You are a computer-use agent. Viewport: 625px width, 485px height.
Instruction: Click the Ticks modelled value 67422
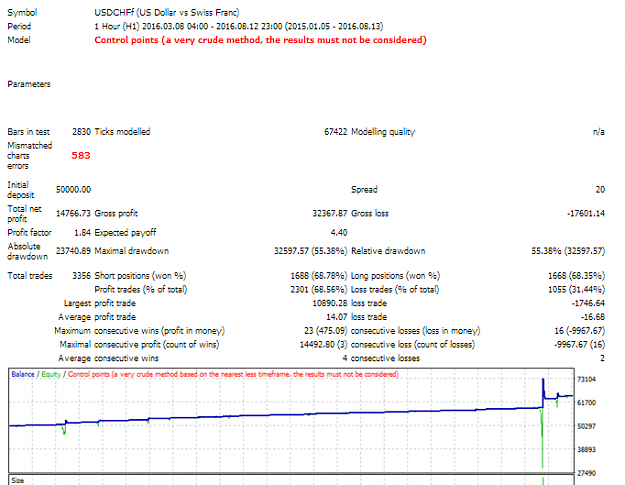pyautogui.click(x=335, y=132)
